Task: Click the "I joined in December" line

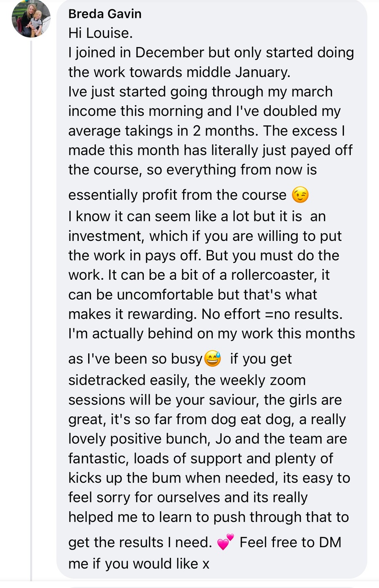Action: [x=211, y=53]
